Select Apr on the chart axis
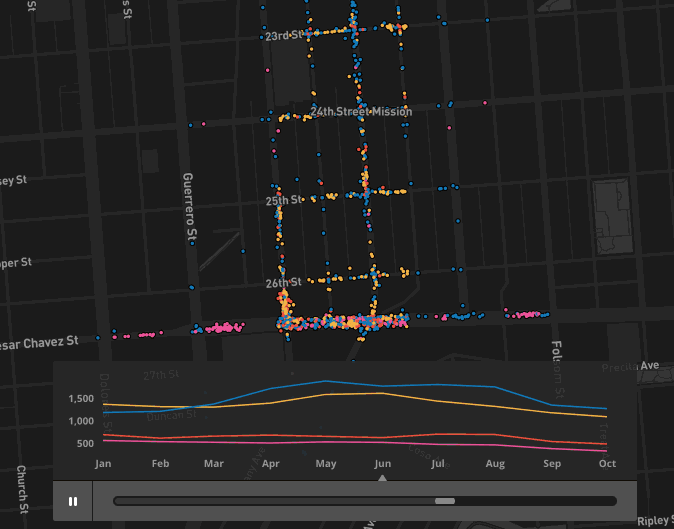 [x=271, y=464]
